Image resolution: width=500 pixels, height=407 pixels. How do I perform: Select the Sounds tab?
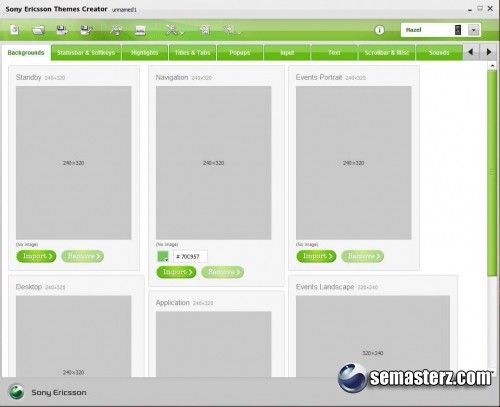[x=439, y=53]
